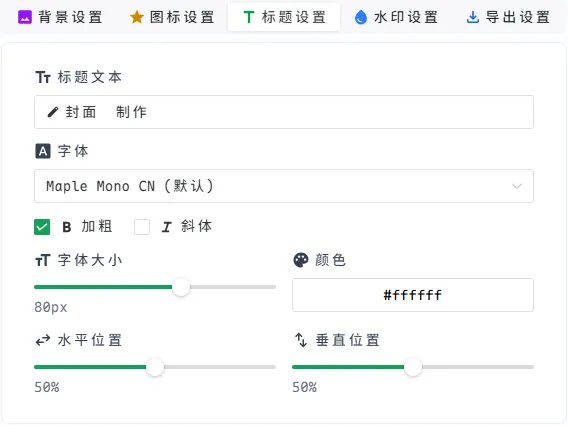
Task: Click the palette icon beside 颜色 label
Action: point(301,260)
